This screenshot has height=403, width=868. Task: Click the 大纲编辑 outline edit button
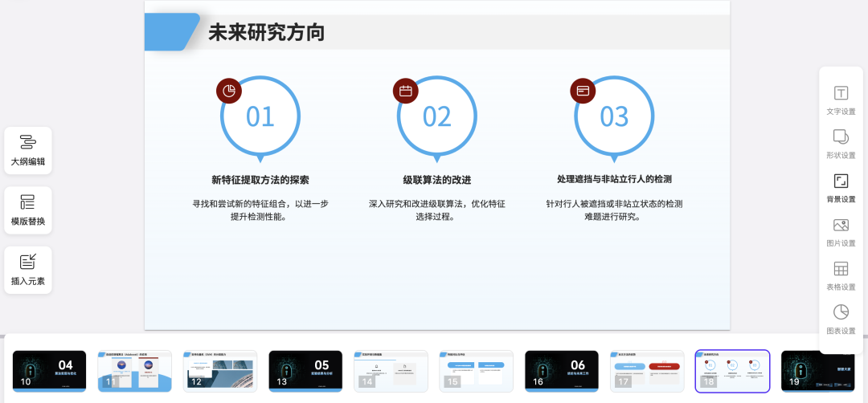[x=28, y=150]
